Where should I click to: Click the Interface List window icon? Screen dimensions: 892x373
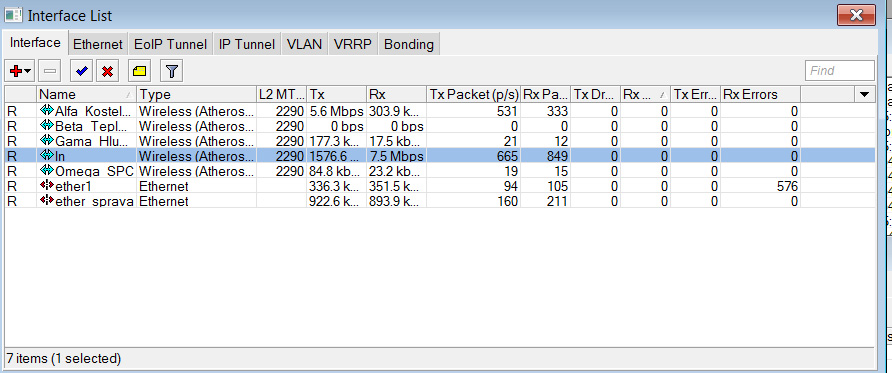point(13,15)
